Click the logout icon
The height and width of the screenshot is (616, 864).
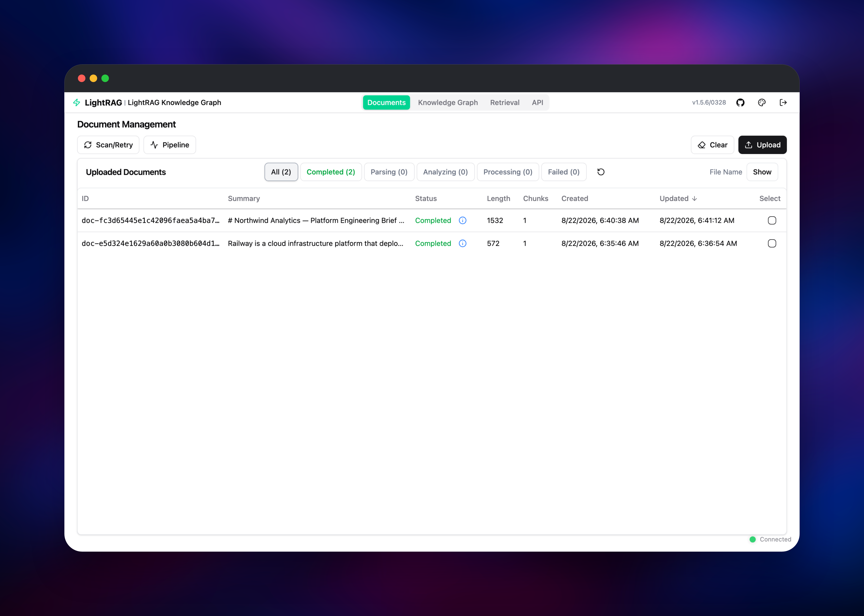[783, 102]
